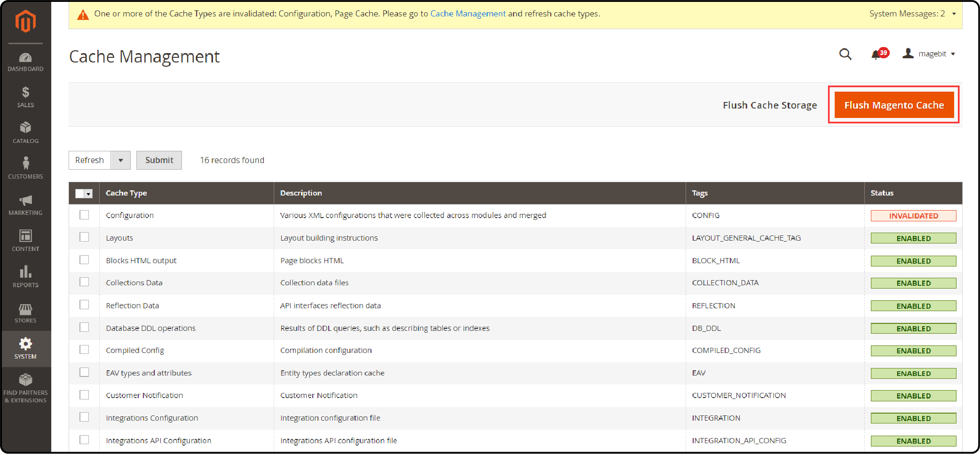Check the Customer Notification checkbox
This screenshot has height=454, width=980.
(84, 395)
